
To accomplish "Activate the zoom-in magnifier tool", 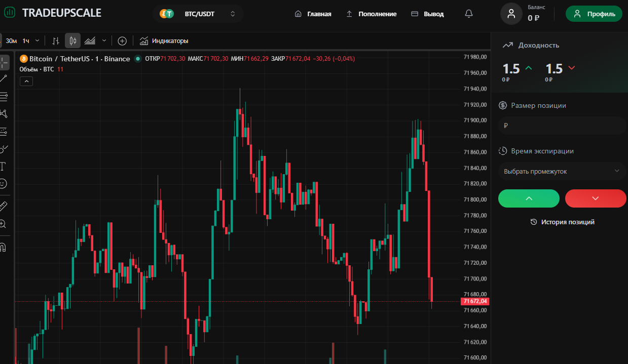I will point(3,224).
